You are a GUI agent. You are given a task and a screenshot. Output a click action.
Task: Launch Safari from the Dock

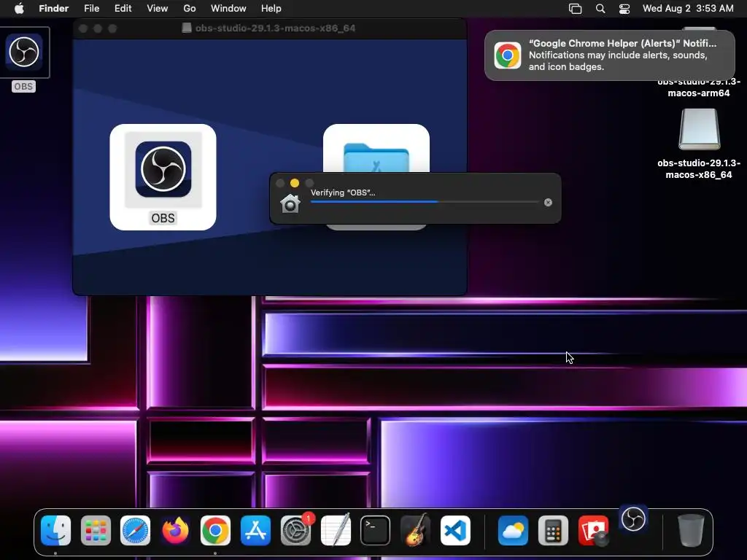click(x=135, y=531)
